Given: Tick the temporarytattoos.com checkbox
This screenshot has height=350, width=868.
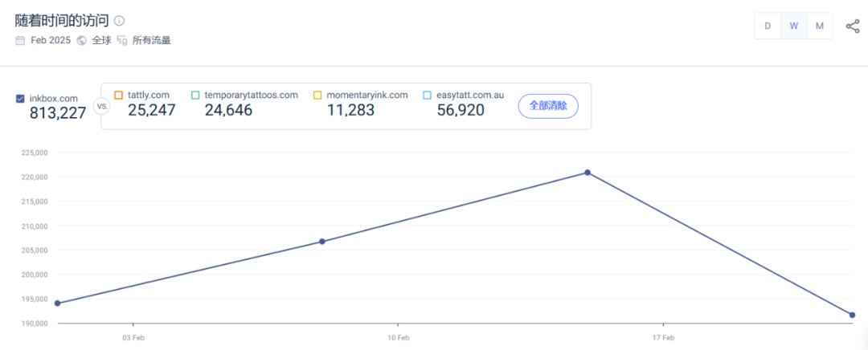Looking at the screenshot, I should (195, 96).
